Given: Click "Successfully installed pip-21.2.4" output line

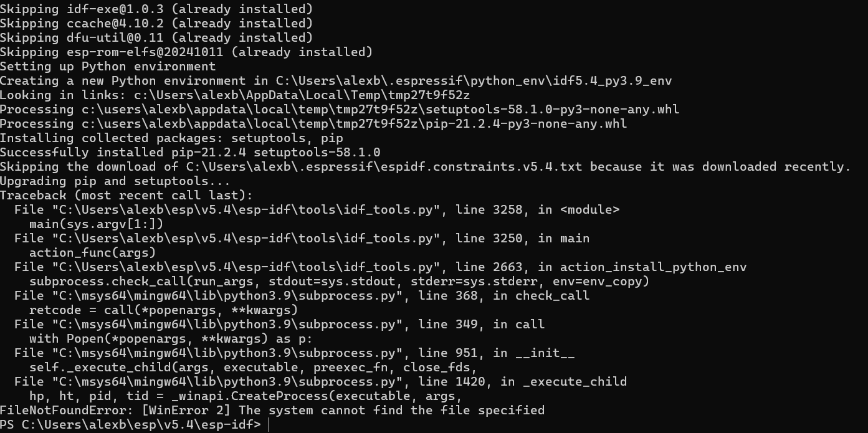Looking at the screenshot, I should pos(190,152).
